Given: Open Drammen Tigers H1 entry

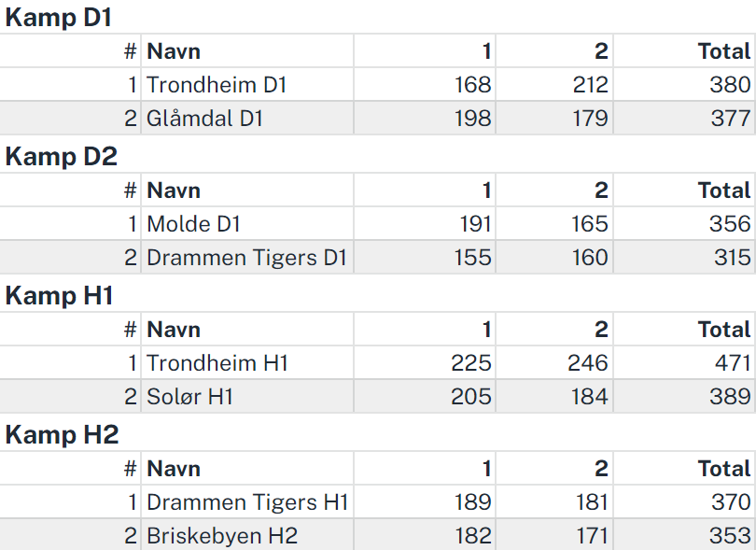Looking at the screenshot, I should click(247, 502).
